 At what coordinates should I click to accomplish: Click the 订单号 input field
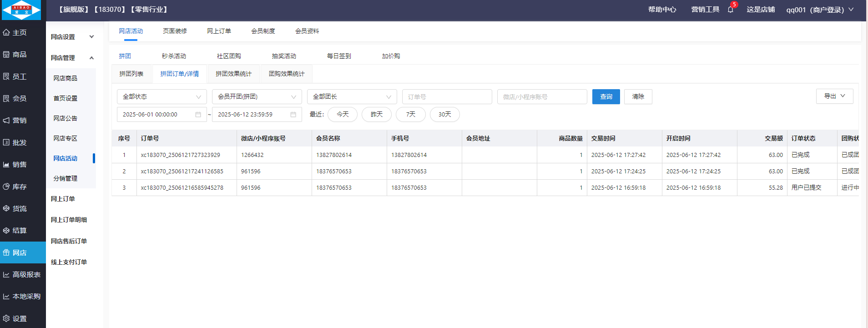pos(447,97)
